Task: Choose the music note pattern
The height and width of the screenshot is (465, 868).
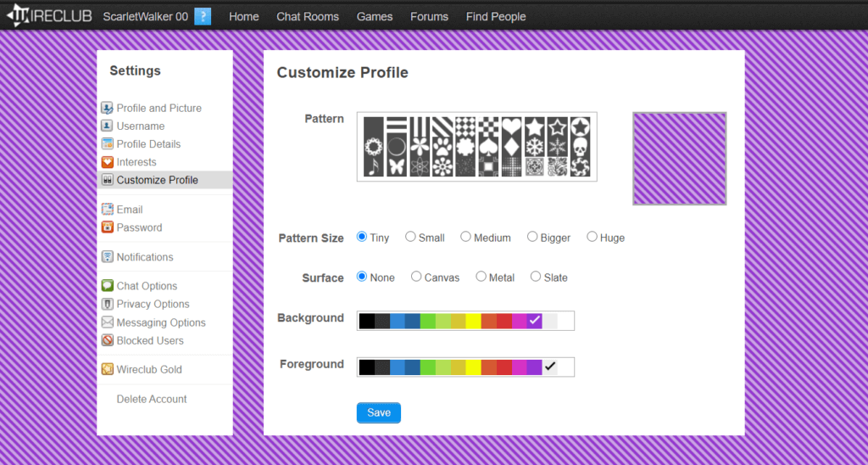Action: click(x=373, y=167)
